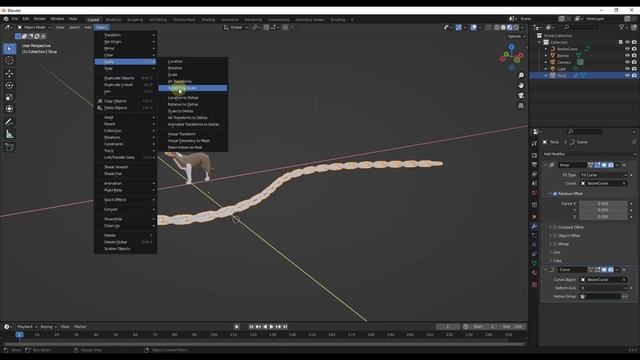Open the Edit menu in top bar
Screen dimensions: 640x360
point(26,19)
